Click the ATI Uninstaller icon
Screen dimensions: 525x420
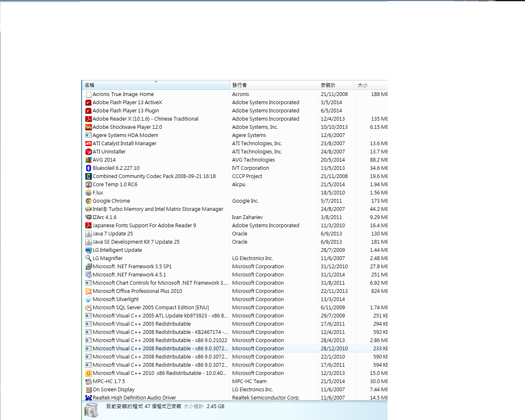(88, 152)
